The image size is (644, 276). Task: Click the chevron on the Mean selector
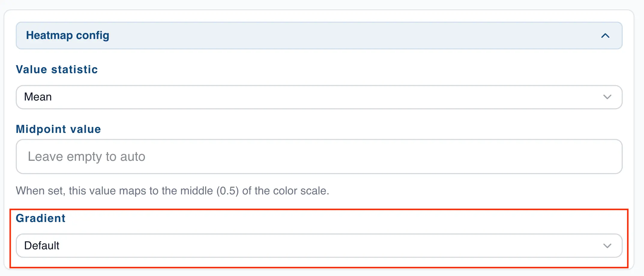click(x=608, y=97)
